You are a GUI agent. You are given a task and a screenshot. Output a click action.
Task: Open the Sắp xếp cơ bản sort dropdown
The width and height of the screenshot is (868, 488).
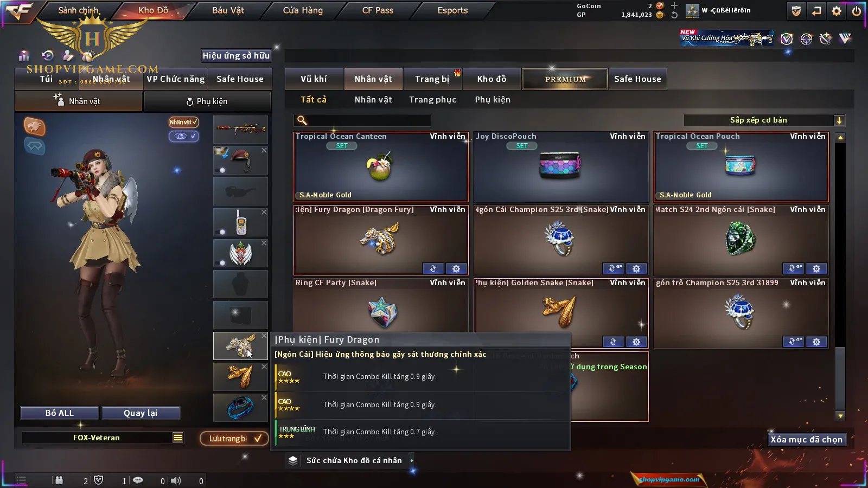(x=764, y=120)
